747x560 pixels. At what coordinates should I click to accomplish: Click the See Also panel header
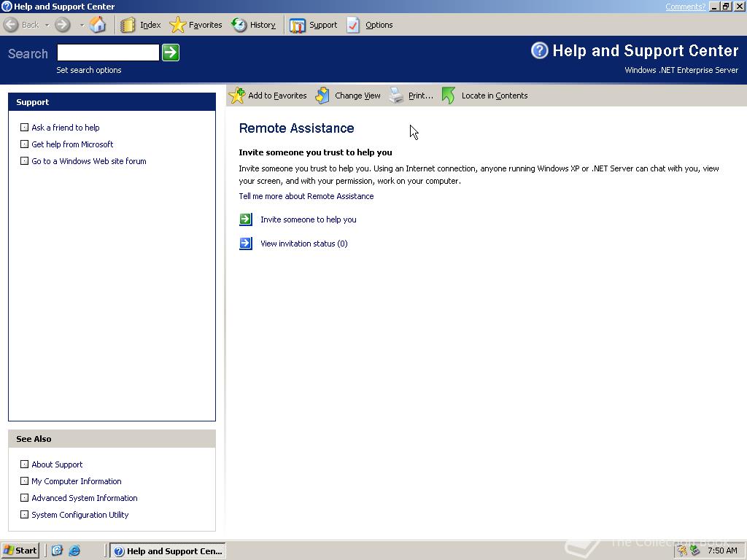[112, 438]
